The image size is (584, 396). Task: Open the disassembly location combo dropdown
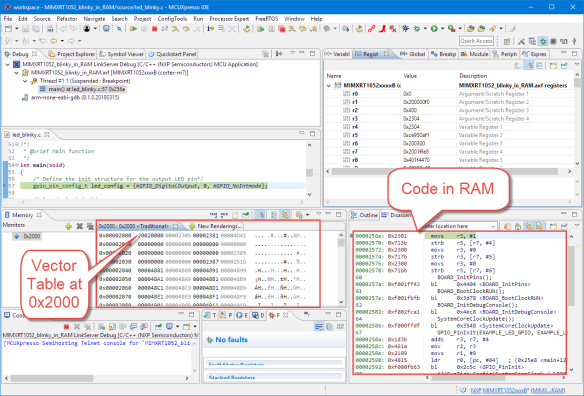[x=493, y=226]
